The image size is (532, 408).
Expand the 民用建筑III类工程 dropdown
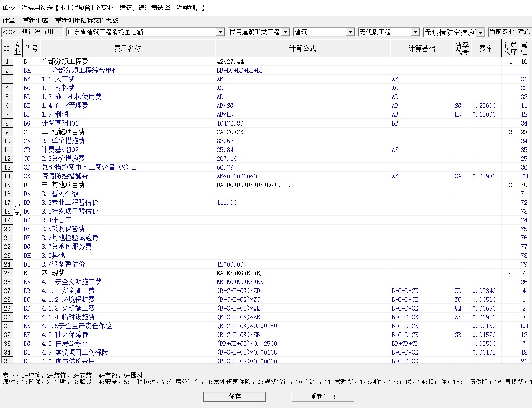coord(286,32)
